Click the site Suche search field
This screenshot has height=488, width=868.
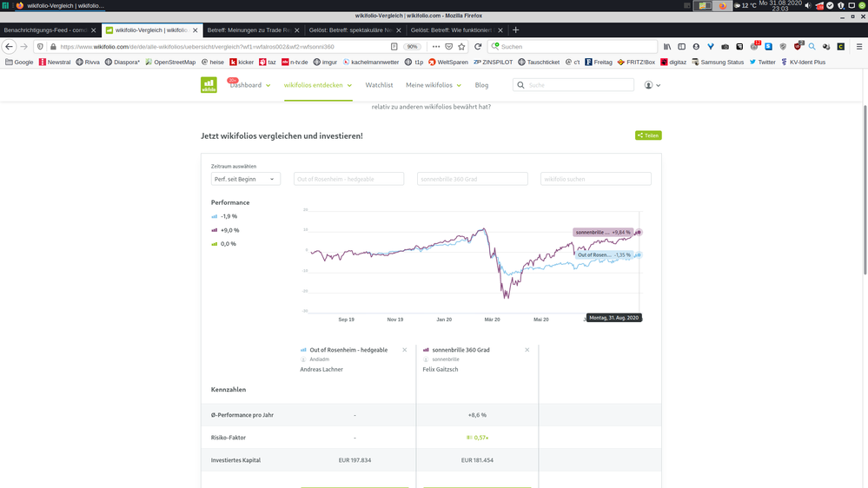pos(578,85)
